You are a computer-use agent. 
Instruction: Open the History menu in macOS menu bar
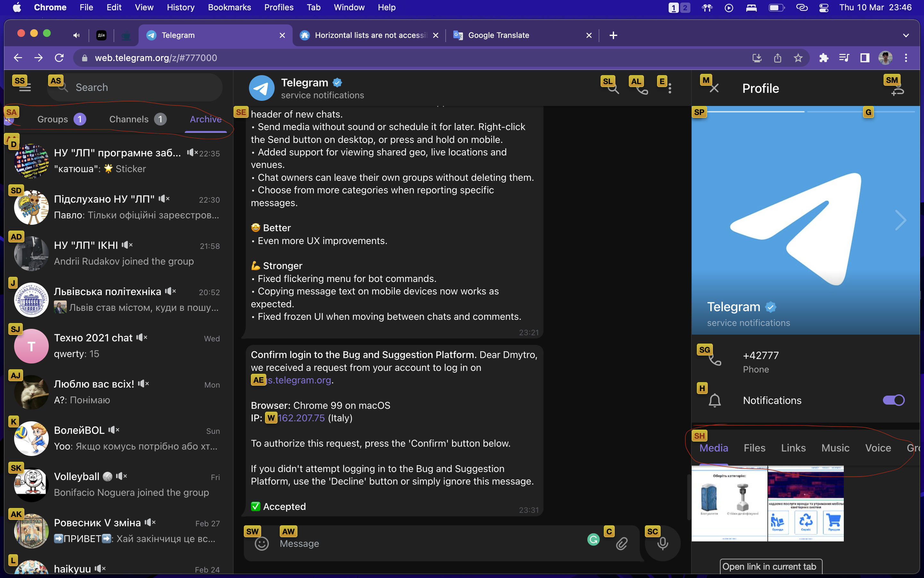coord(181,7)
